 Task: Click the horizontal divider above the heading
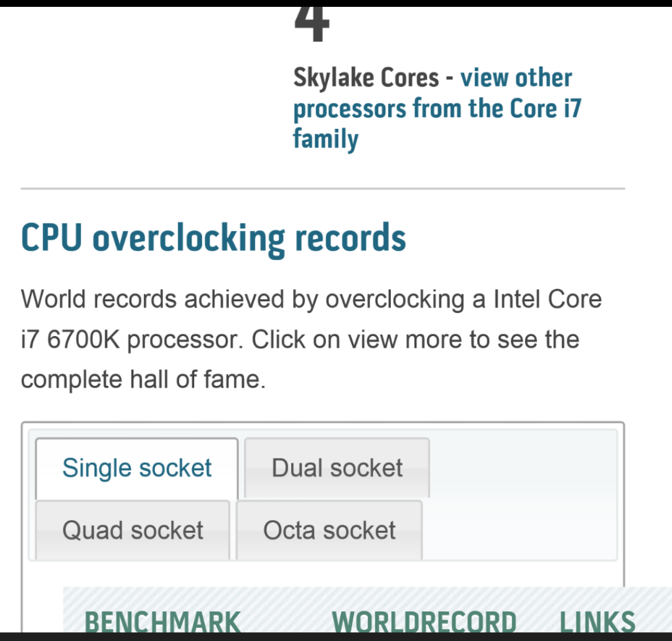pos(322,188)
